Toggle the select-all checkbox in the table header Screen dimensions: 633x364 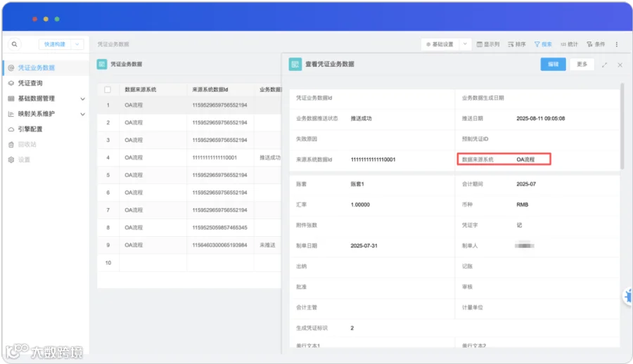pyautogui.click(x=108, y=89)
